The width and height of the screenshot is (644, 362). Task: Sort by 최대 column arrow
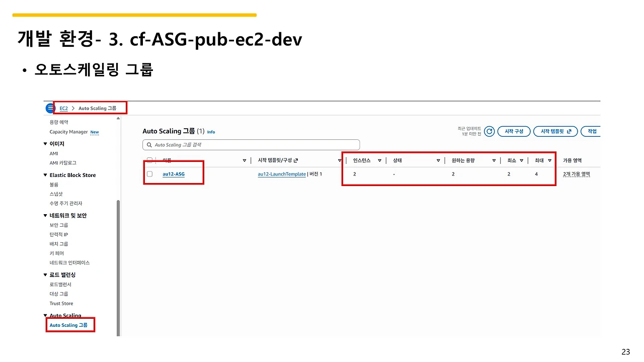[x=549, y=160]
